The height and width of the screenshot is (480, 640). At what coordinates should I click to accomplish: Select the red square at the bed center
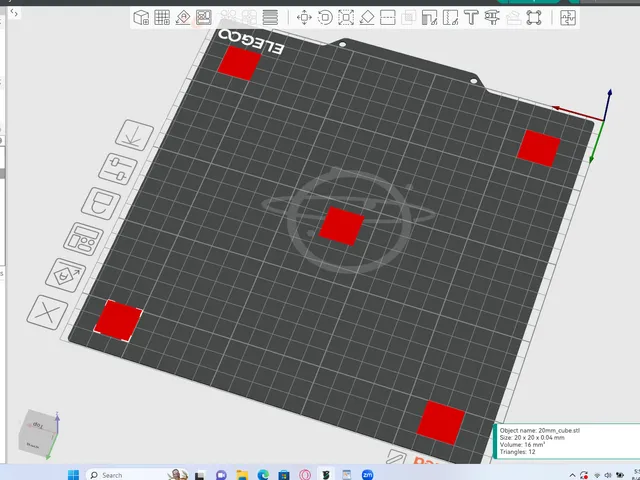tap(342, 226)
